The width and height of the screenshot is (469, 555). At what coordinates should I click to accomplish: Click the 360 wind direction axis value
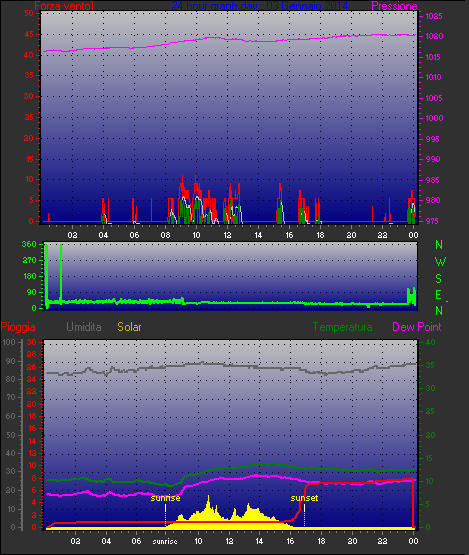(29, 244)
